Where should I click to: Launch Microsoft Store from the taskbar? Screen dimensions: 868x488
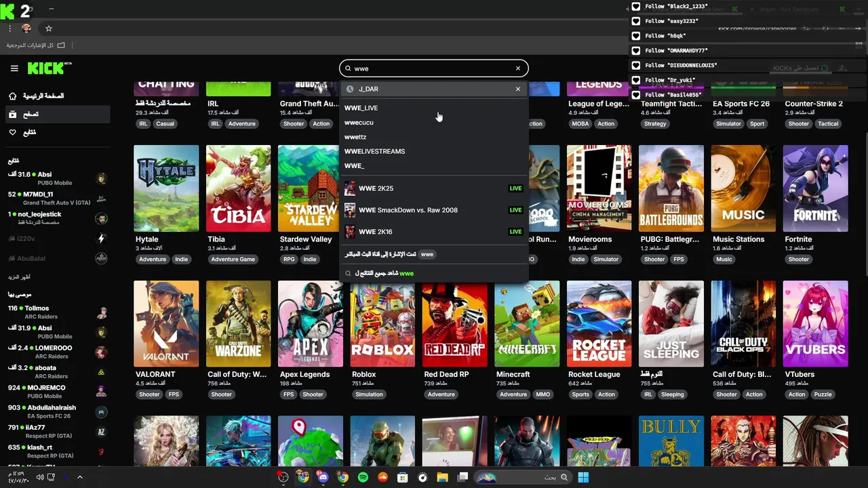point(403,477)
